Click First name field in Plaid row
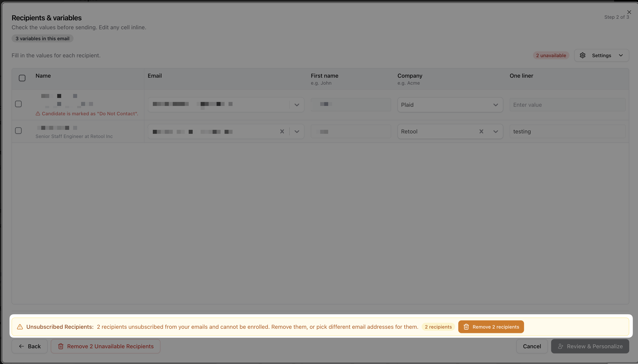Image resolution: width=638 pixels, height=364 pixels. (x=351, y=105)
